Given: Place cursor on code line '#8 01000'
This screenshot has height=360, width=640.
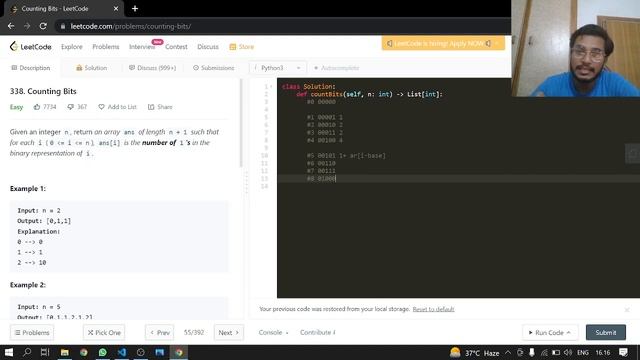Looking at the screenshot, I should click(321, 179).
